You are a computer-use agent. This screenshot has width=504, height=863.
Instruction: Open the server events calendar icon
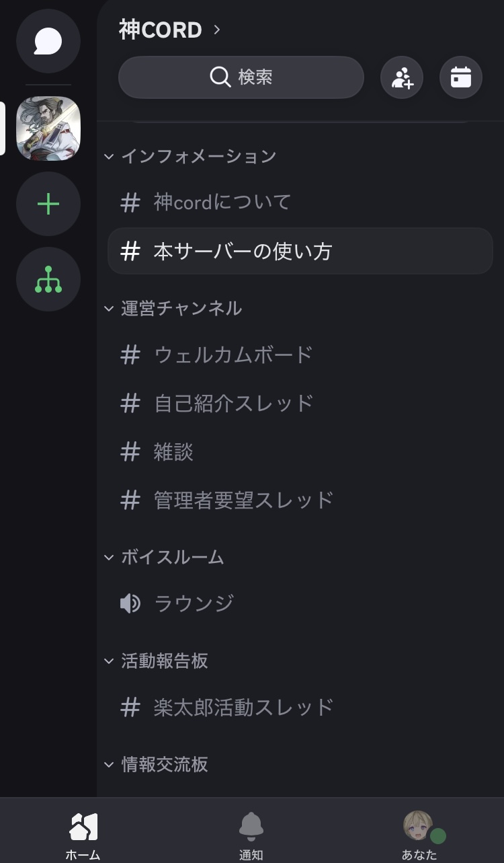coord(461,77)
